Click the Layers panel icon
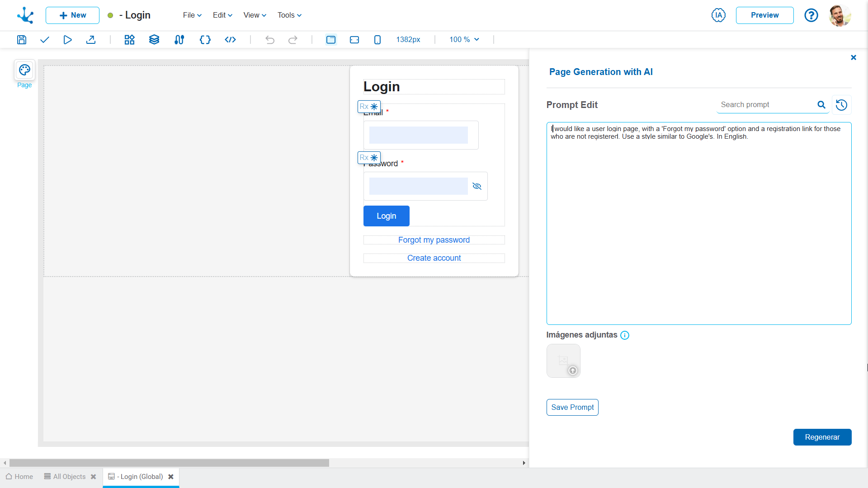This screenshot has width=868, height=488. pos(154,39)
